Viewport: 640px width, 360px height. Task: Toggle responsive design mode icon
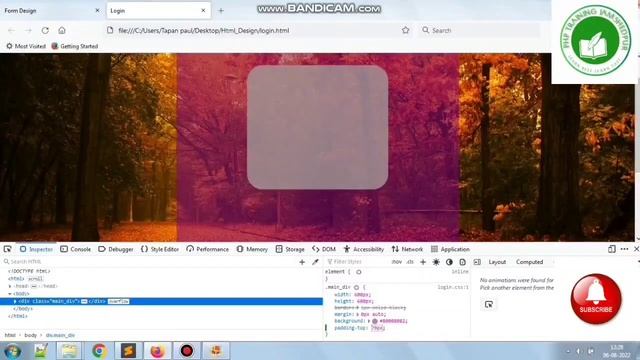click(611, 249)
